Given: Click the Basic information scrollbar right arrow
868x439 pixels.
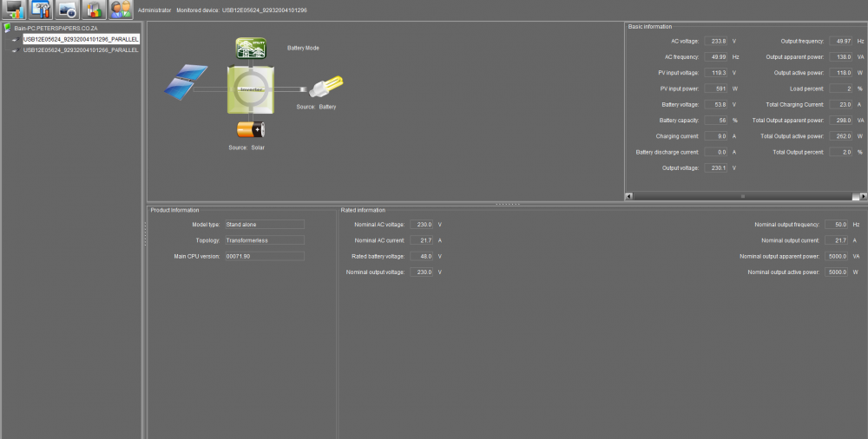Looking at the screenshot, I should tap(864, 196).
